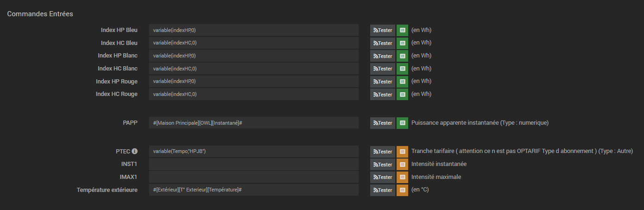Click orange list icon for PTEC
The height and width of the screenshot is (210, 644).
(x=402, y=152)
